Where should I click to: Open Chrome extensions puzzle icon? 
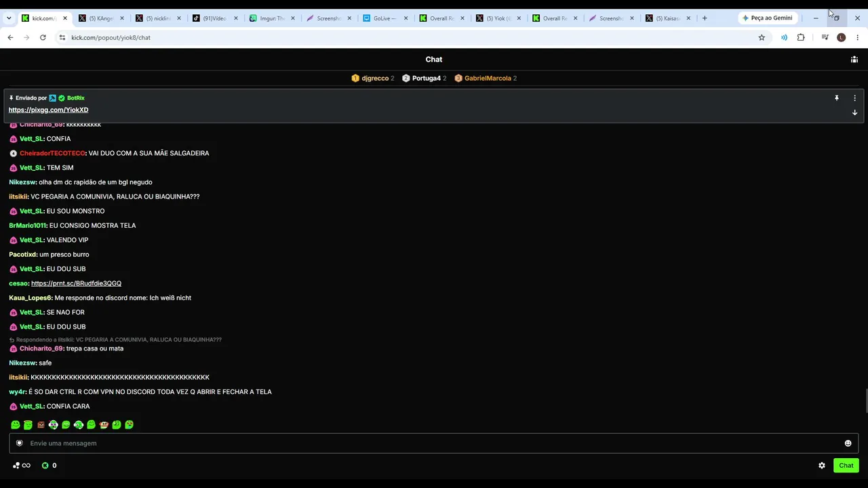801,37
